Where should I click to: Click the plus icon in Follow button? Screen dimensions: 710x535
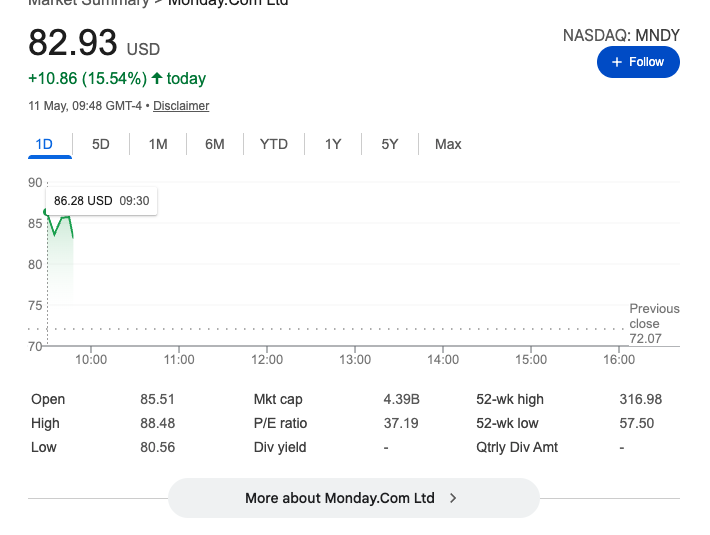pos(617,62)
